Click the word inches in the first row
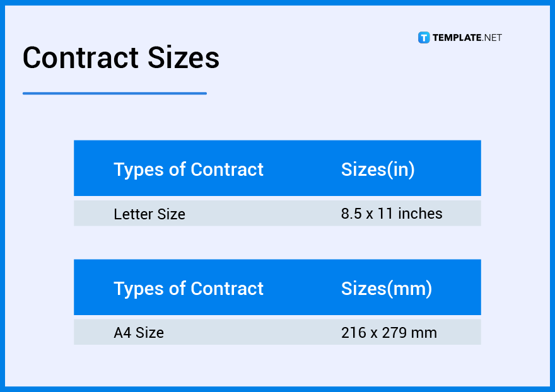The image size is (555, 392). [420, 214]
